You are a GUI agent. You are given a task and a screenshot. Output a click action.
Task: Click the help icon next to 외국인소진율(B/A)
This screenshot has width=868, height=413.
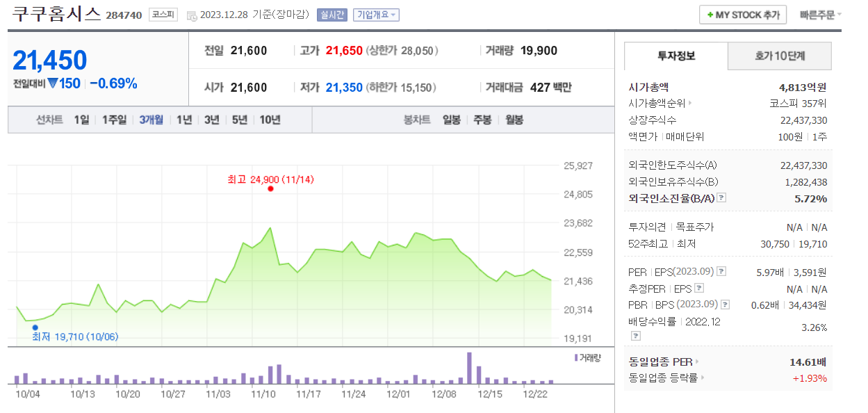[721, 198]
